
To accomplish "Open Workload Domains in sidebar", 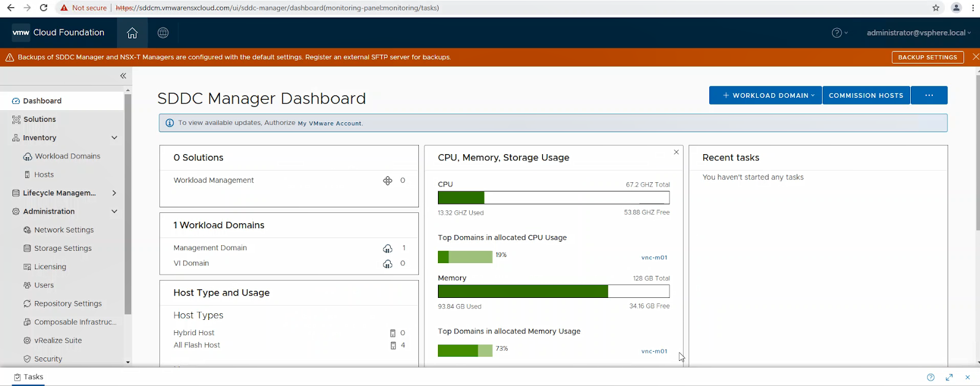I will tap(67, 156).
